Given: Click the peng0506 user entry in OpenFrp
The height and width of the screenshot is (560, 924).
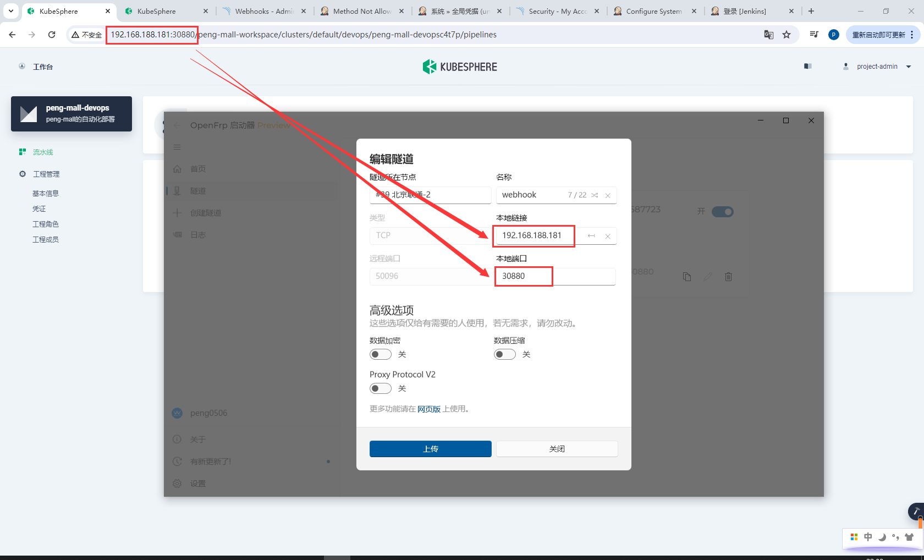Looking at the screenshot, I should tap(252, 413).
